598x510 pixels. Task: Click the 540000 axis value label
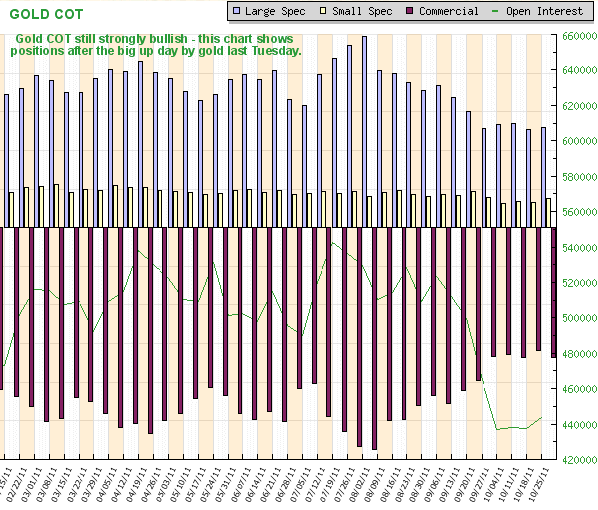(x=580, y=248)
